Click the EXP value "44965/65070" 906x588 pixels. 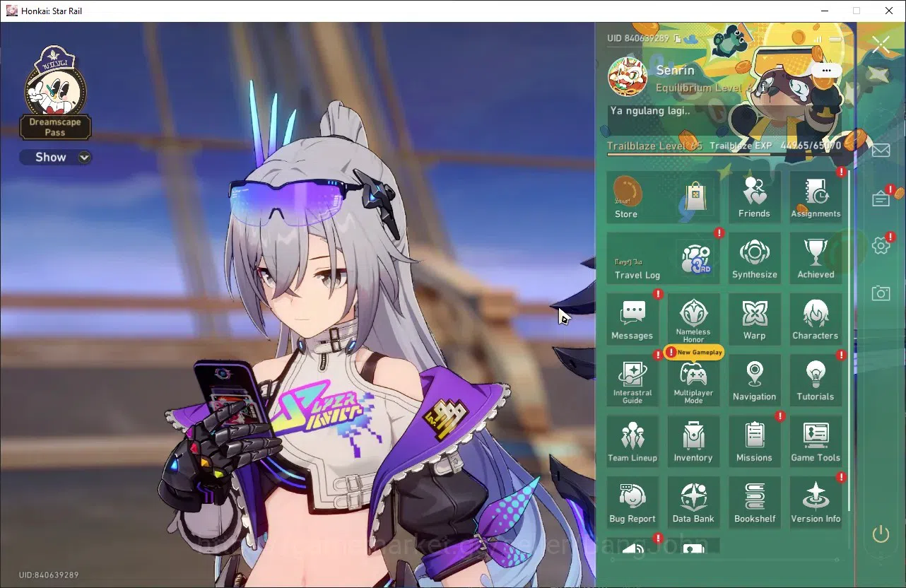point(811,146)
